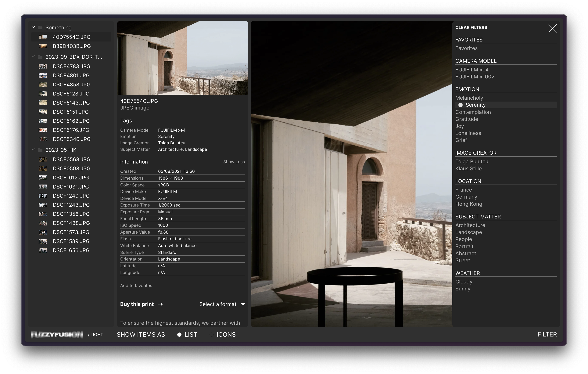Open the Select a format dropdown
Image resolution: width=588 pixels, height=374 pixels.
tap(222, 304)
